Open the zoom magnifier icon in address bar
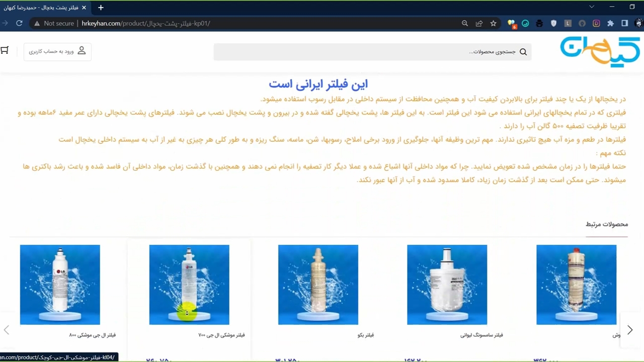Image resolution: width=644 pixels, height=362 pixels. [x=465, y=23]
